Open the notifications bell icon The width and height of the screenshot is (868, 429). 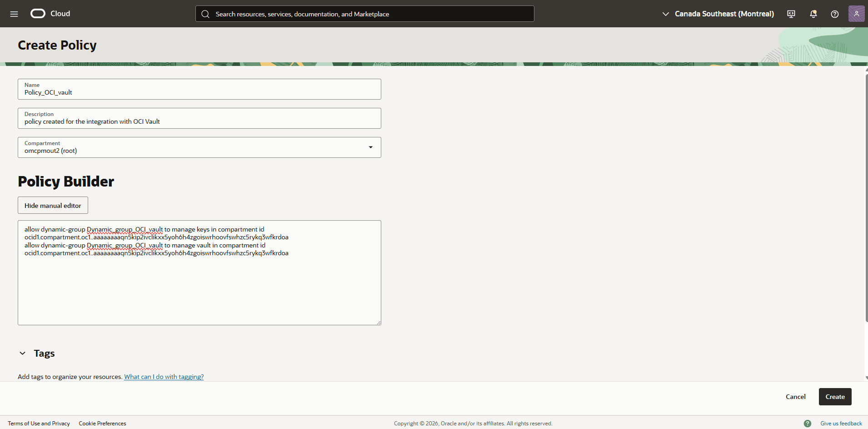pyautogui.click(x=813, y=14)
